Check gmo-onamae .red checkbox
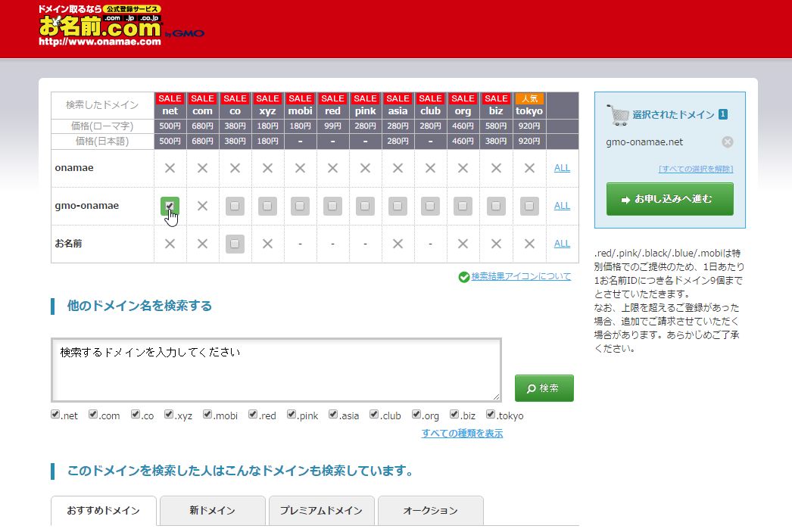 [x=332, y=206]
